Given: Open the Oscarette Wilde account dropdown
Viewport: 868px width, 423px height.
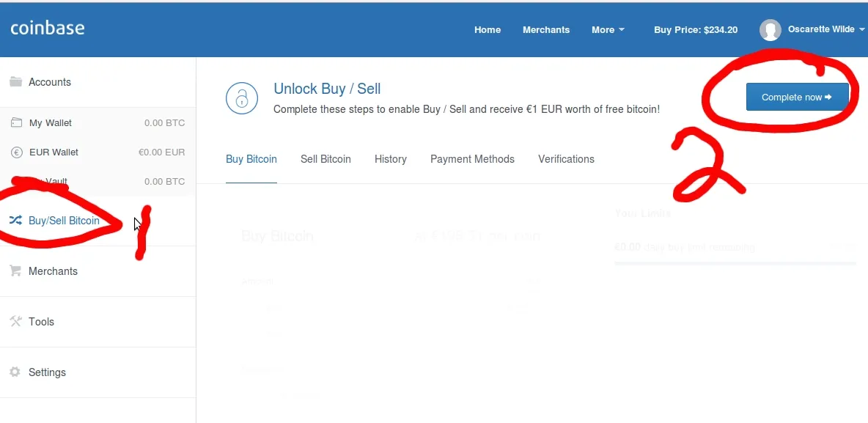Looking at the screenshot, I should [826, 29].
